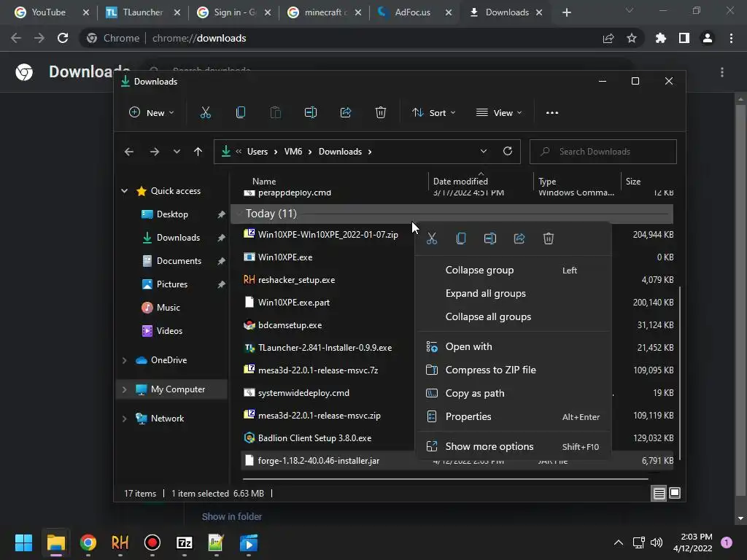Screen dimensions: 747x560
Task: Open the View dropdown
Action: pos(499,113)
